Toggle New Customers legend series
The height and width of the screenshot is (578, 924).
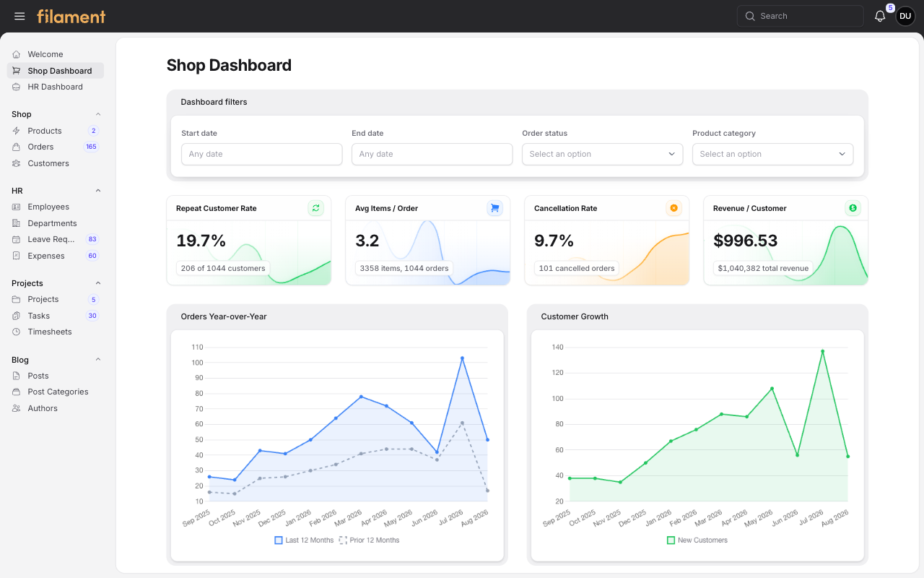tap(697, 540)
